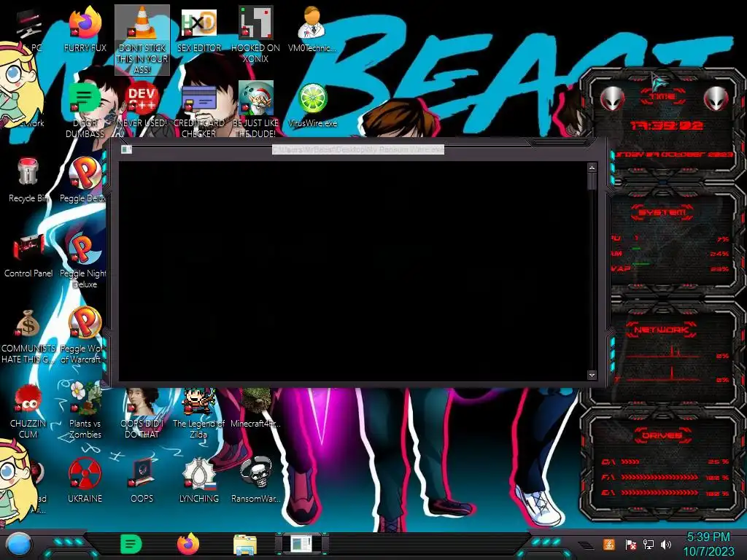747x560 pixels.
Task: Click the 24% RAM usage value
Action: click(x=719, y=254)
